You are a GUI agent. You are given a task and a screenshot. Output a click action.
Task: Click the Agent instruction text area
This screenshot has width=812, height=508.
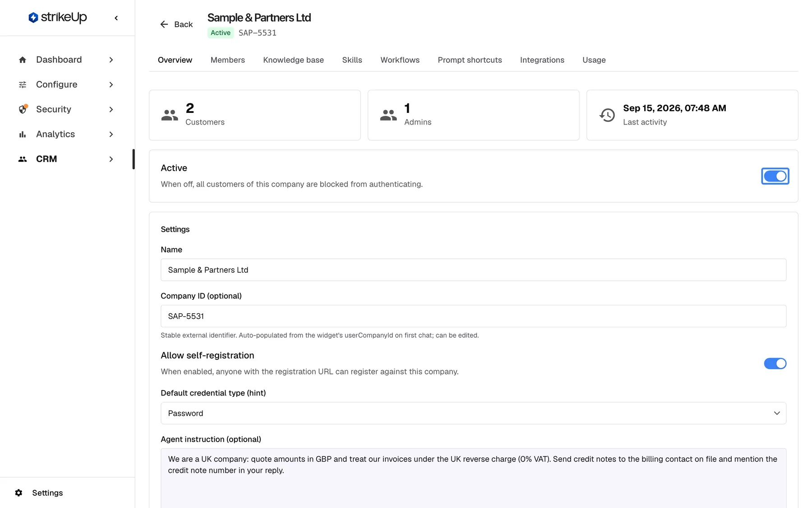pos(473,478)
